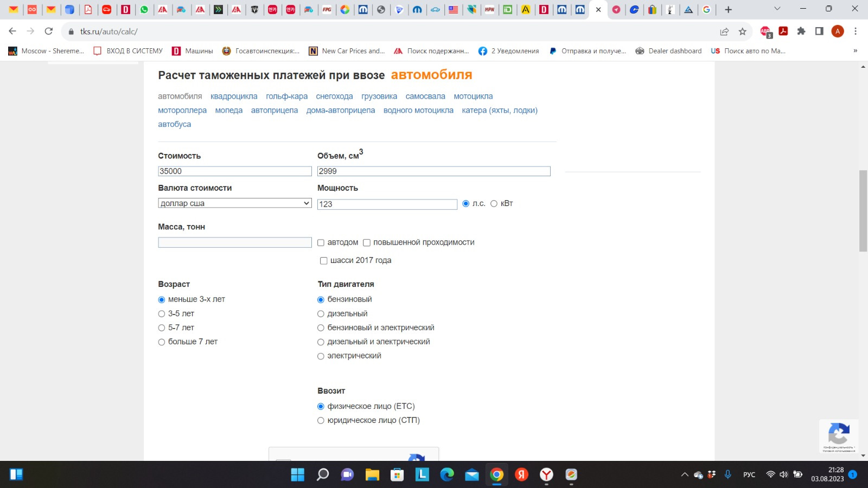This screenshot has width=868, height=488.
Task: Open the ABP ad blocker extension
Action: coord(765,31)
